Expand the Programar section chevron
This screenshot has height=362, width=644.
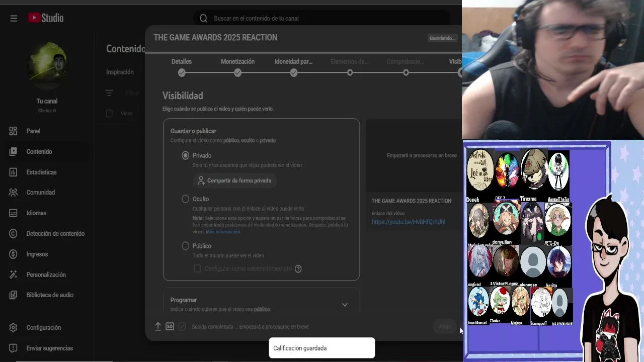click(345, 305)
